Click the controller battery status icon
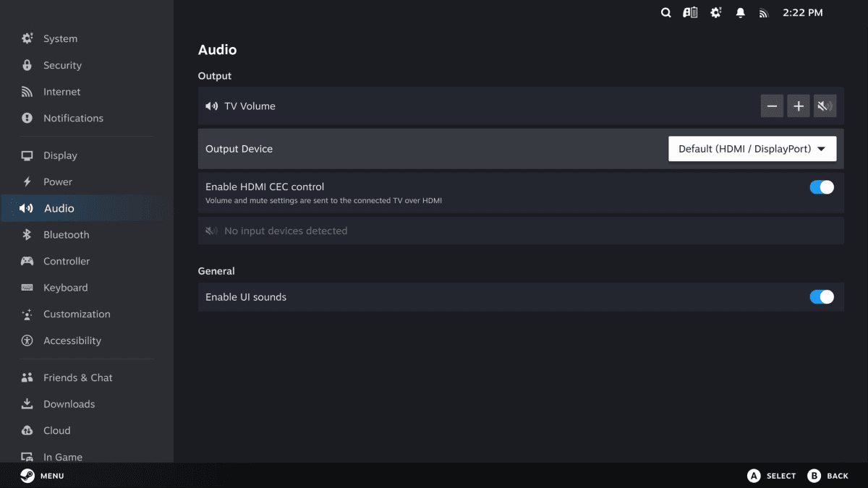The width and height of the screenshot is (868, 488). point(690,13)
